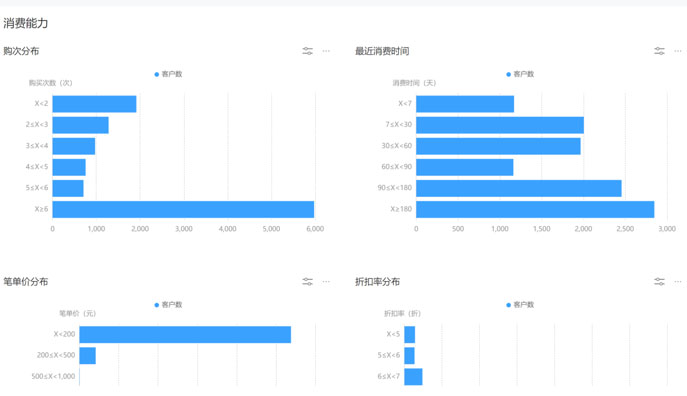This screenshot has width=687, height=396.
Task: Click the 7≤X<30 bar in 最近消费时间
Action: pos(500,125)
